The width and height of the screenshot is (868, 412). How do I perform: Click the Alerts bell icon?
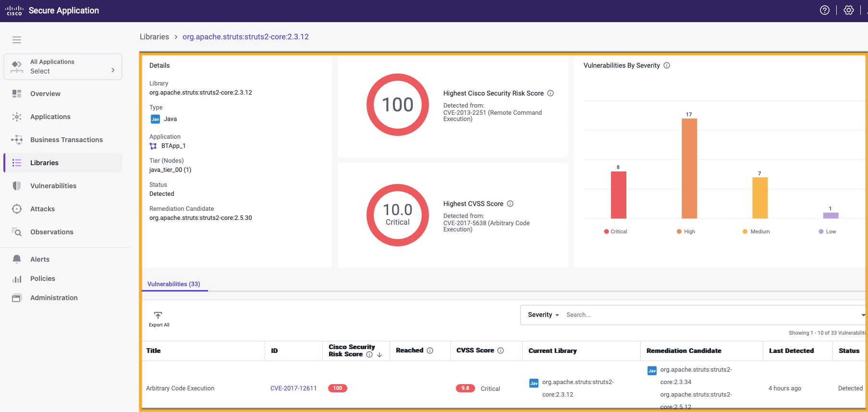(17, 259)
